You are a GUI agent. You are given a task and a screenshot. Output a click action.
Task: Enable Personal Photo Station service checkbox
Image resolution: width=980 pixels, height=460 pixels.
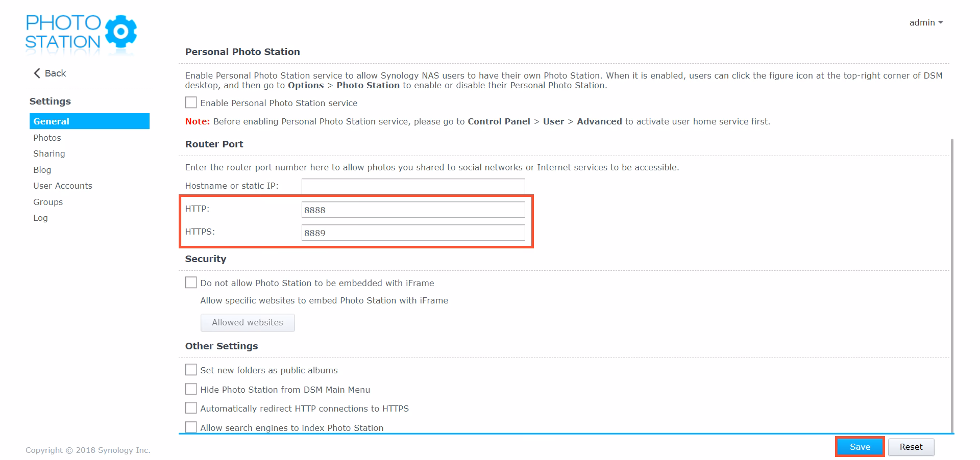191,103
